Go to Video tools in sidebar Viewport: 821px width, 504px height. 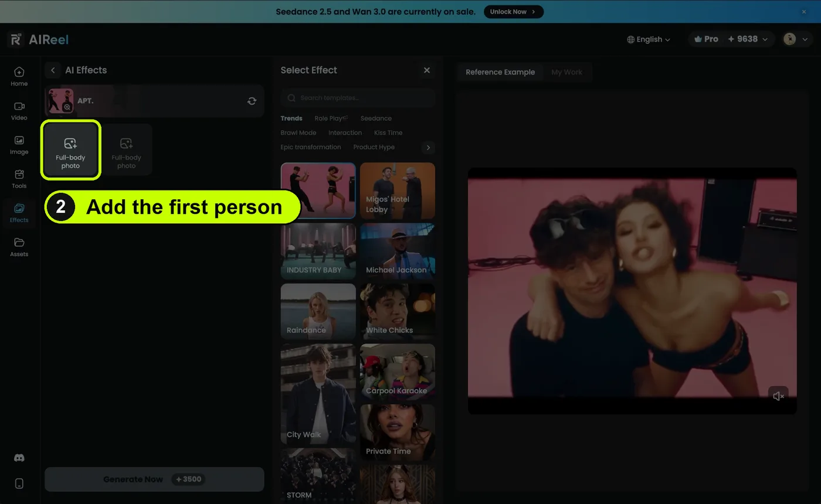coord(19,111)
